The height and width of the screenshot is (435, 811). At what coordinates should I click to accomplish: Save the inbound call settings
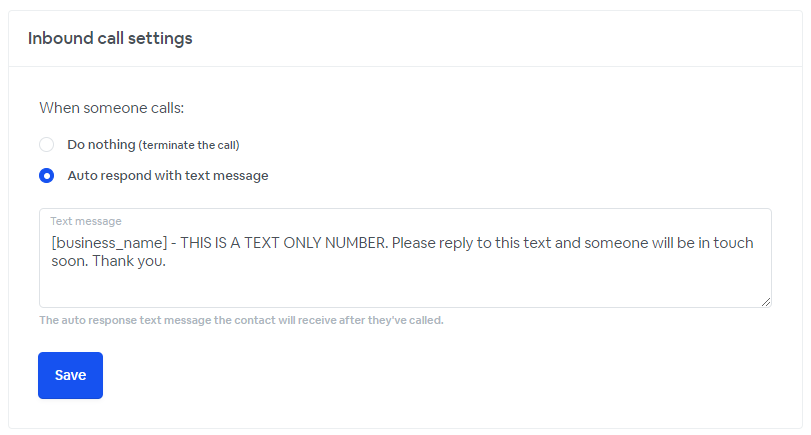click(70, 375)
